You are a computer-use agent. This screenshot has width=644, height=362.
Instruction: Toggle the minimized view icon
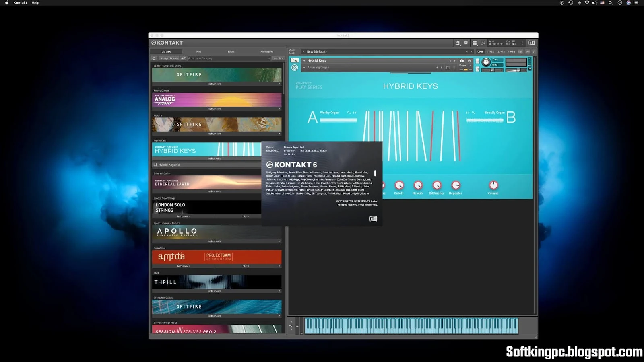483,43
